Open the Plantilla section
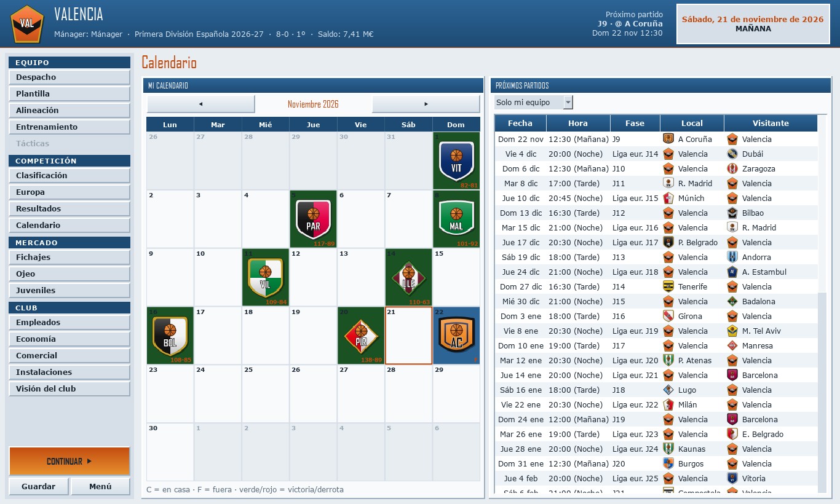The height and width of the screenshot is (504, 840). [x=69, y=93]
